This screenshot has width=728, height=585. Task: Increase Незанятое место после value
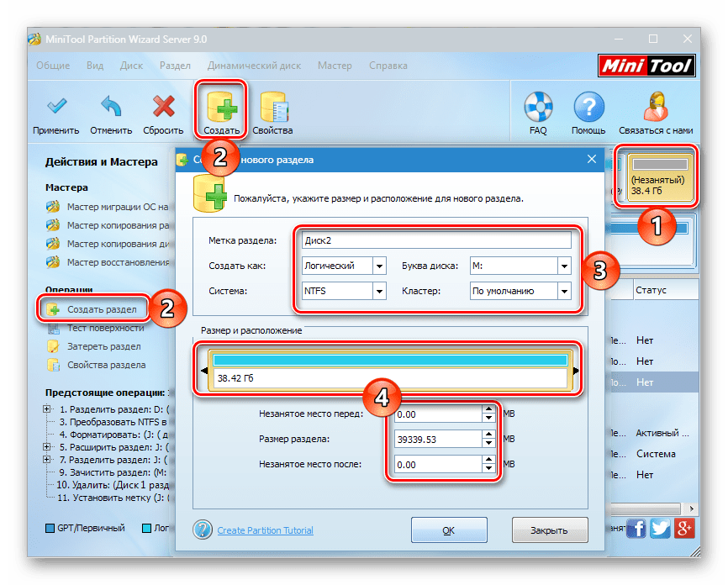pyautogui.click(x=488, y=460)
